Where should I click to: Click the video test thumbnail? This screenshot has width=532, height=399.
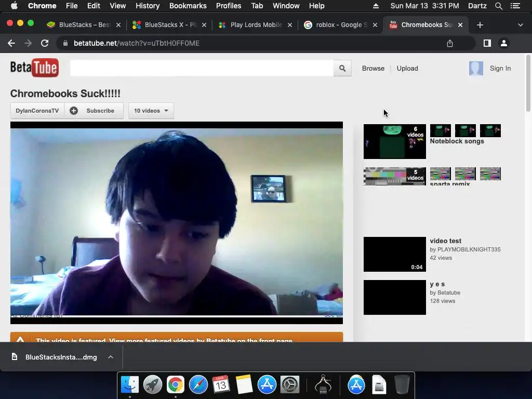click(395, 254)
